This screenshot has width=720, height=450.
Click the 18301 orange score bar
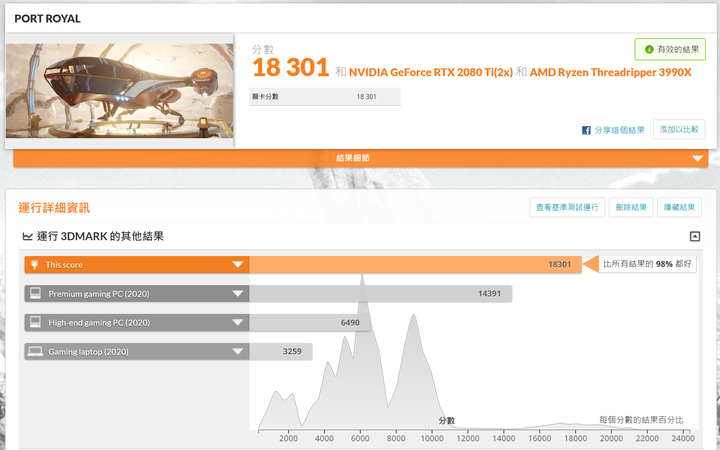pos(415,264)
